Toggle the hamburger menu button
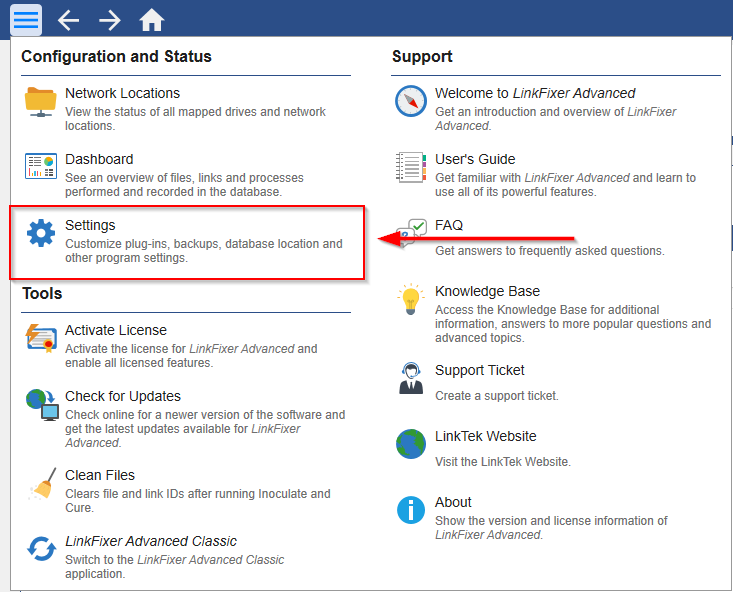 click(x=26, y=20)
